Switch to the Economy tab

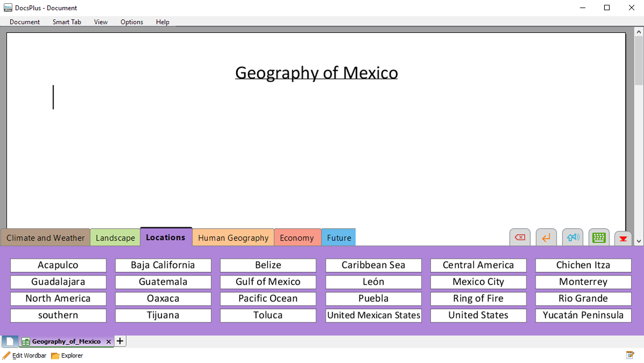click(297, 238)
